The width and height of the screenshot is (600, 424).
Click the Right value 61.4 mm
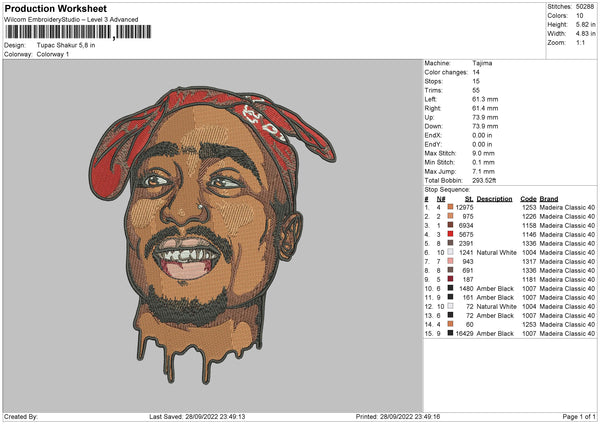pyautogui.click(x=485, y=108)
